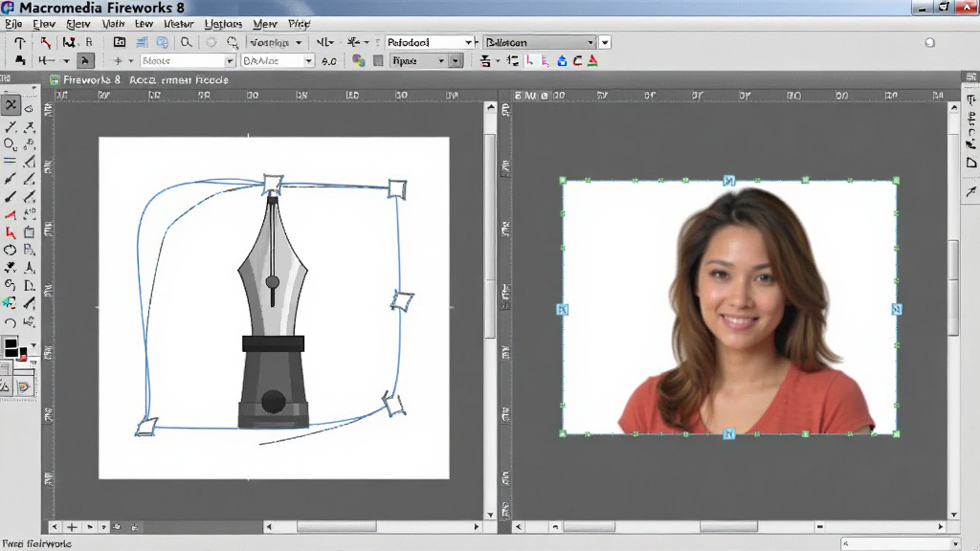
Task: Click the top-center selection handle on the photo
Action: coord(728,181)
